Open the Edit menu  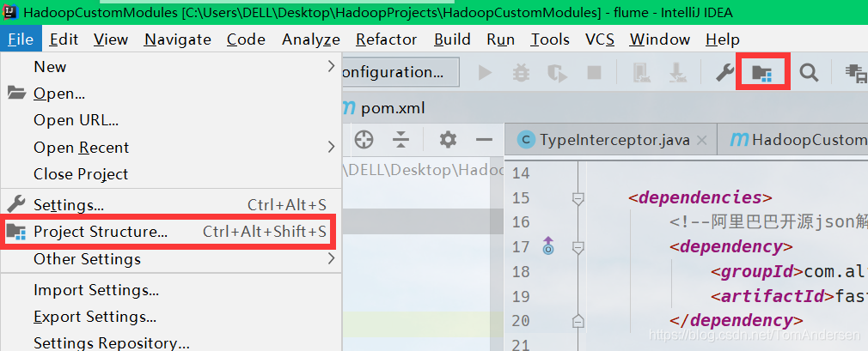pyautogui.click(x=64, y=39)
